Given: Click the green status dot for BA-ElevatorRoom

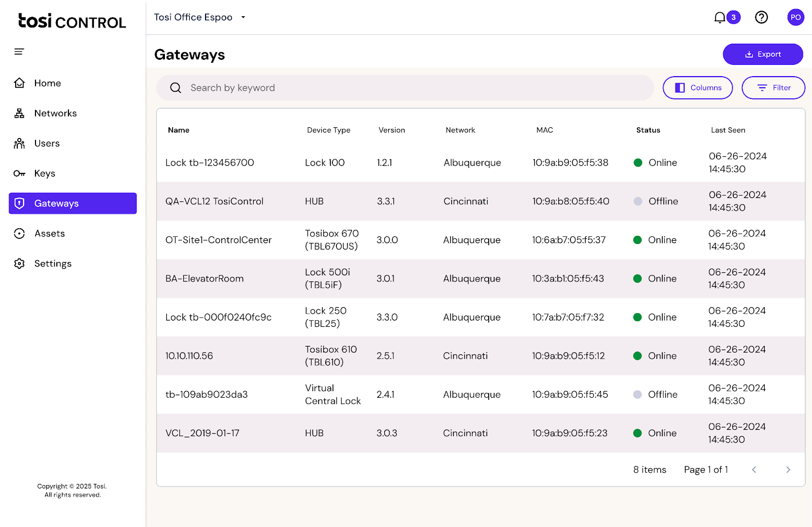Looking at the screenshot, I should coord(637,278).
